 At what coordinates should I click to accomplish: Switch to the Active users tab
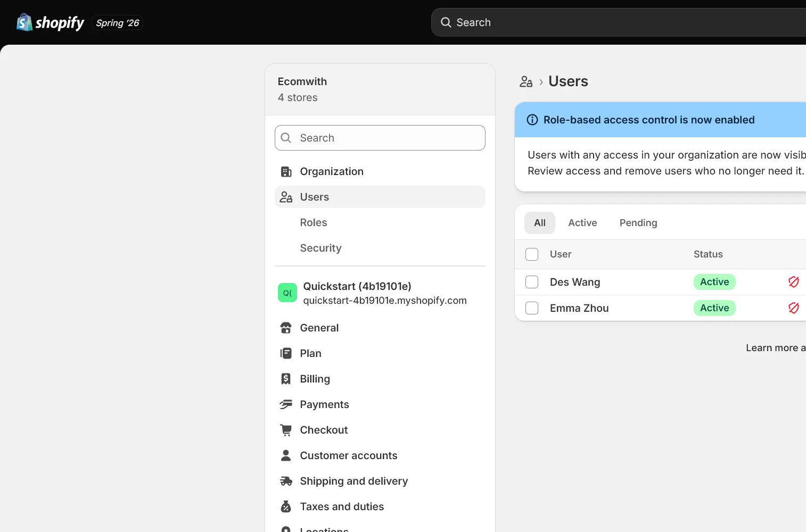582,223
